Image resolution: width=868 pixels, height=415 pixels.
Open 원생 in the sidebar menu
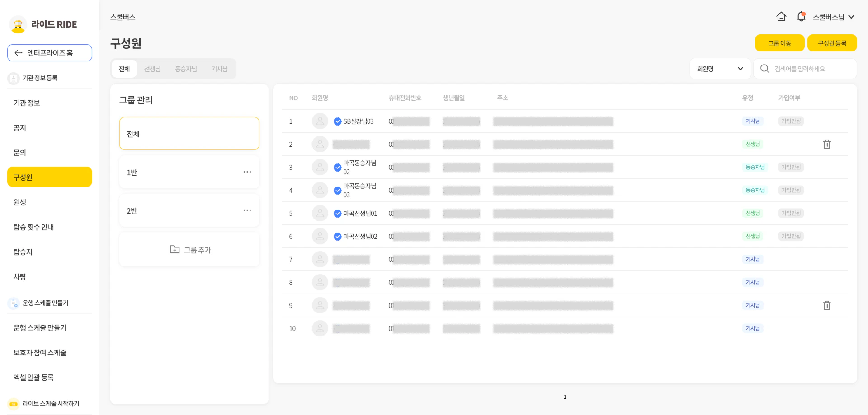[20, 202]
